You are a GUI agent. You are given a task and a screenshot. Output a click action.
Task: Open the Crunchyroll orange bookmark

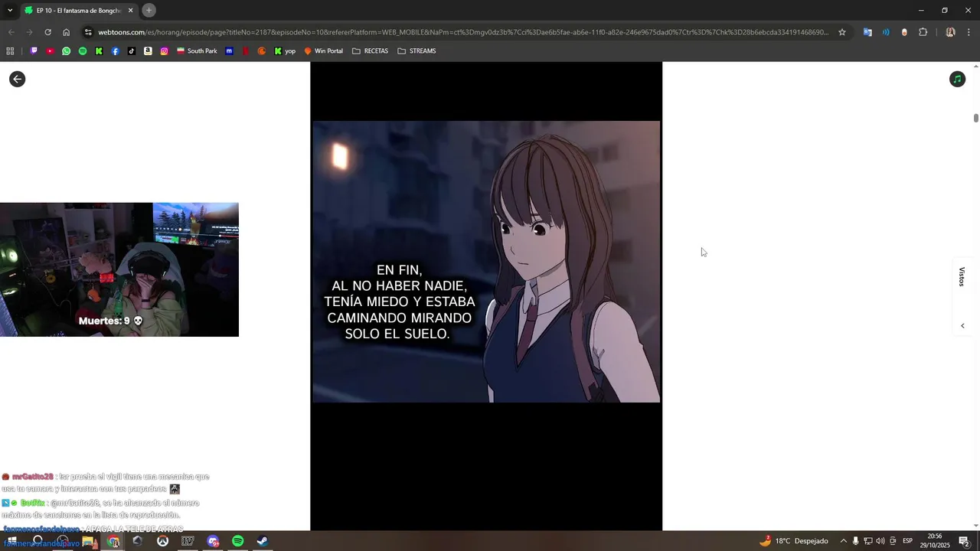(262, 51)
